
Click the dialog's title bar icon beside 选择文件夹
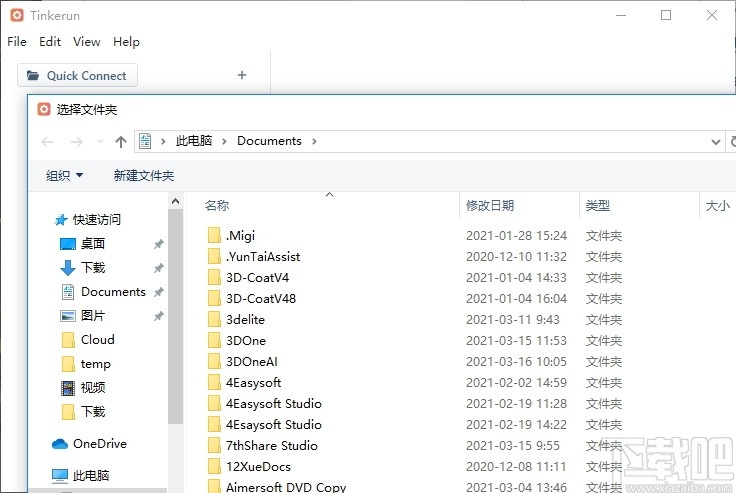click(44, 109)
